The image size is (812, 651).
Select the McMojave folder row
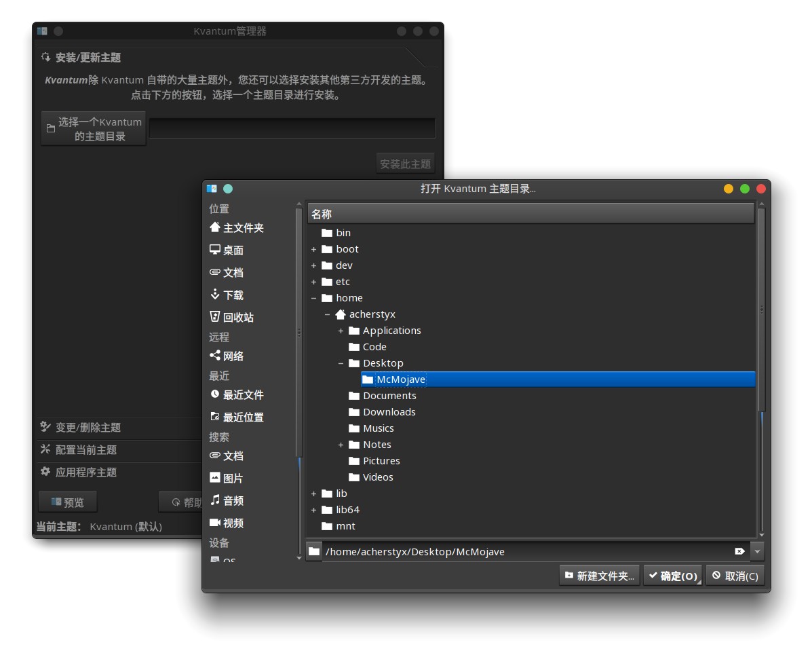[x=558, y=379]
